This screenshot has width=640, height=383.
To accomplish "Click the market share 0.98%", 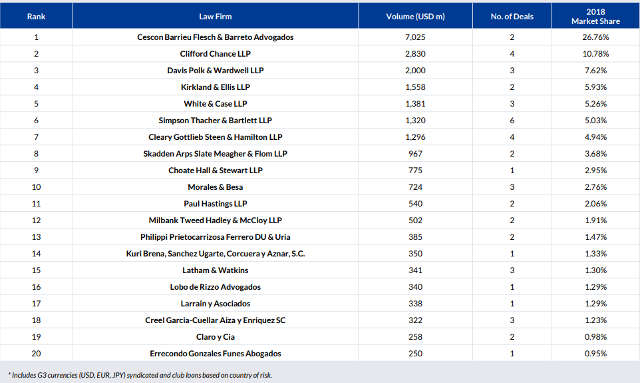I will click(x=596, y=337).
